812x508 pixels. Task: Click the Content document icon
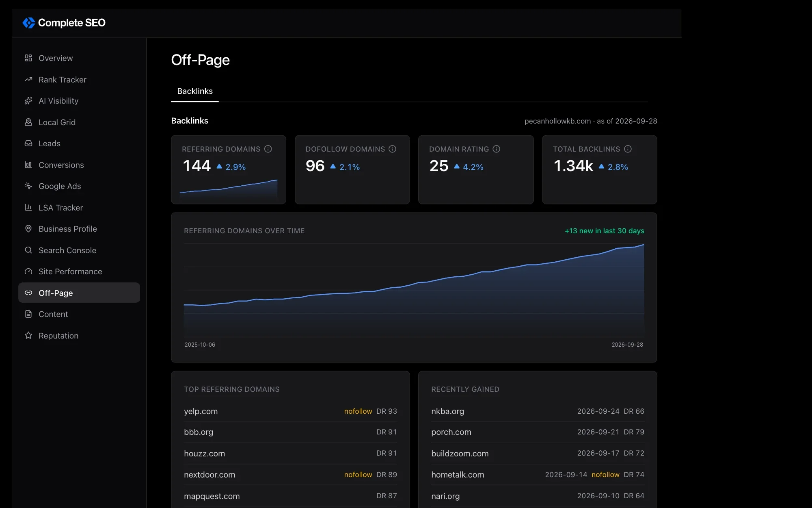tap(28, 314)
